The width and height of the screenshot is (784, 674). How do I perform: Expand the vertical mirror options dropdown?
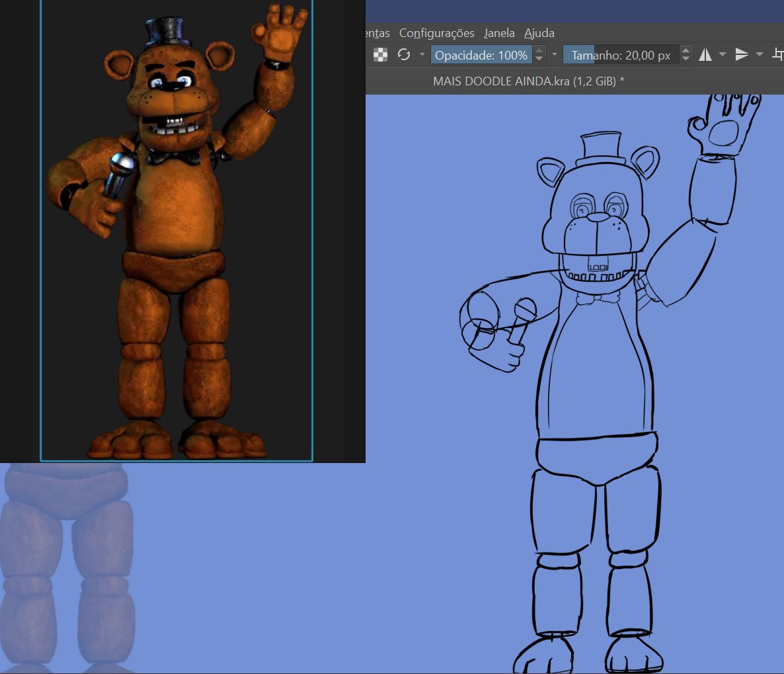760,54
